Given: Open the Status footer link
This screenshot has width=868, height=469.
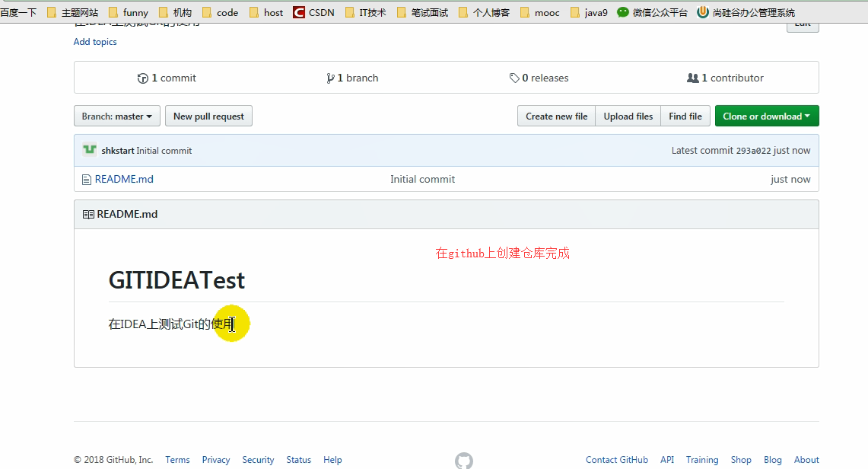Looking at the screenshot, I should (298, 460).
